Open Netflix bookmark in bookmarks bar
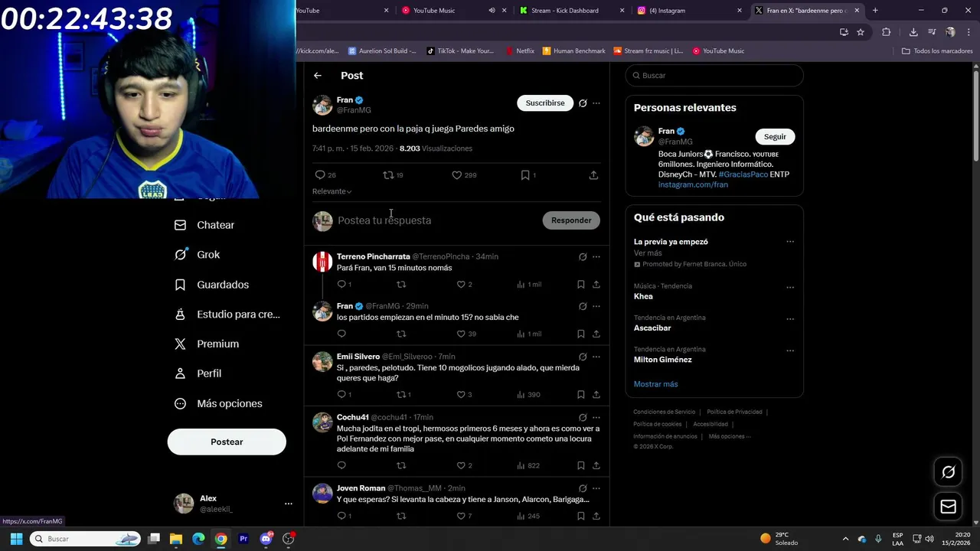This screenshot has height=551, width=980. [520, 51]
